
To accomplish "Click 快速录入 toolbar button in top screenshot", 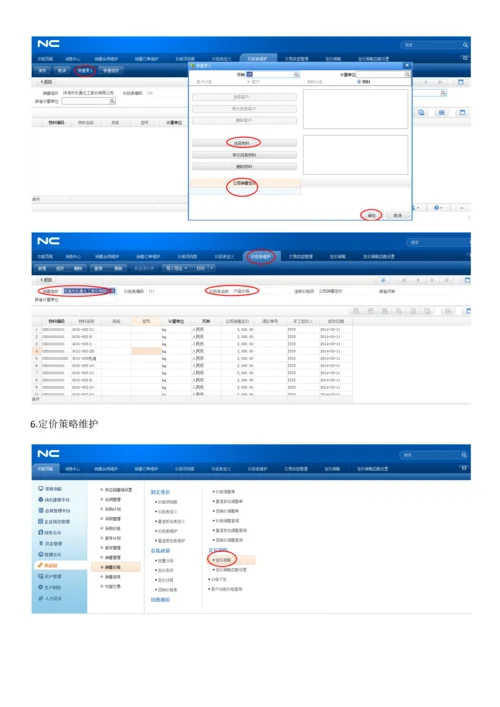I will [x=85, y=70].
